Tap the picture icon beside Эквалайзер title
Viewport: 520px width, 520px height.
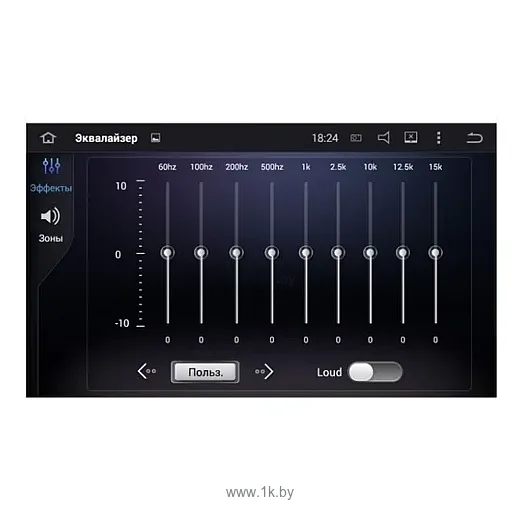[x=155, y=138]
